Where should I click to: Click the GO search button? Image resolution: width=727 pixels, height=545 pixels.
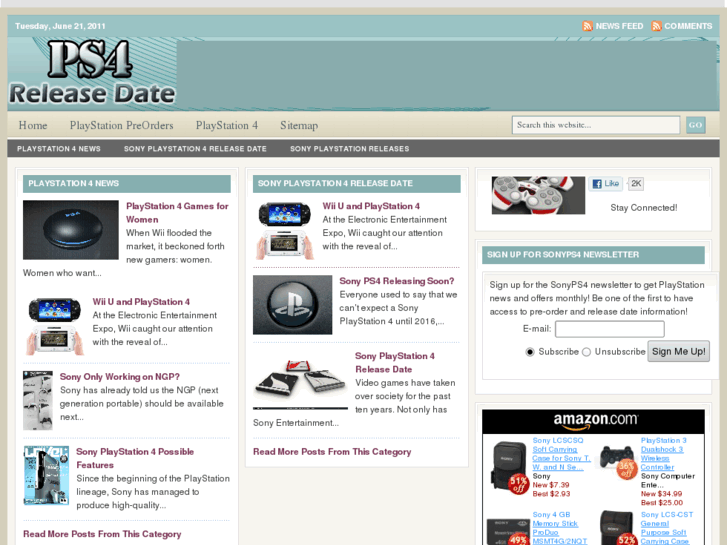click(695, 125)
